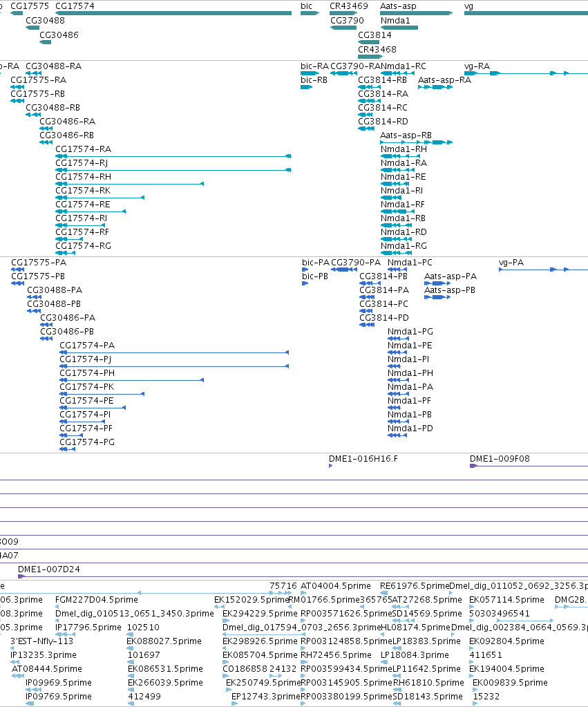The image size is (588, 707).
Task: Click protein Nmda1-PG
Action: 410,332
